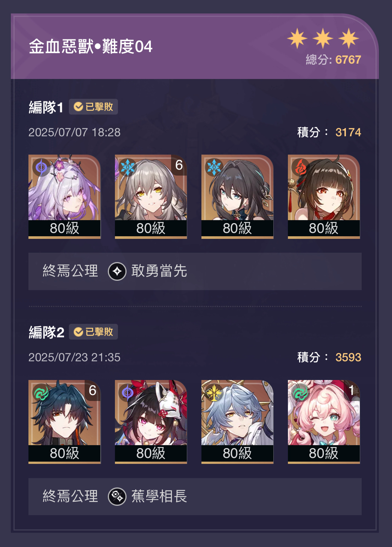Click the 編隊1 已擊敗 checkmark badge
The width and height of the screenshot is (392, 547).
point(93,107)
